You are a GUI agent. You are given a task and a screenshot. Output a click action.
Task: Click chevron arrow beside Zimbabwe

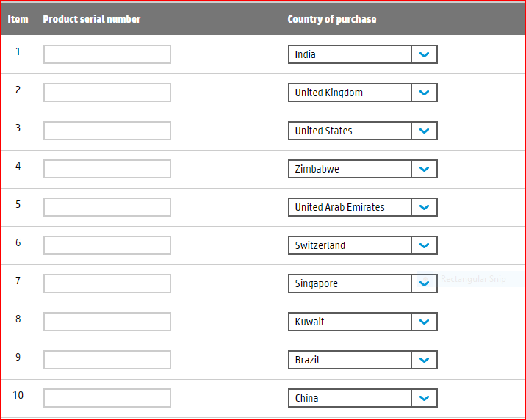coord(424,169)
